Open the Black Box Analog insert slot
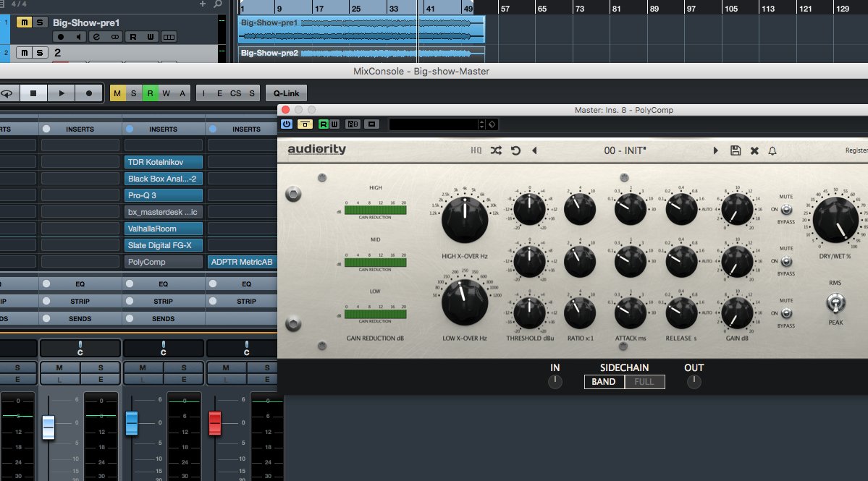Screen dimensions: 868x481 point(164,179)
